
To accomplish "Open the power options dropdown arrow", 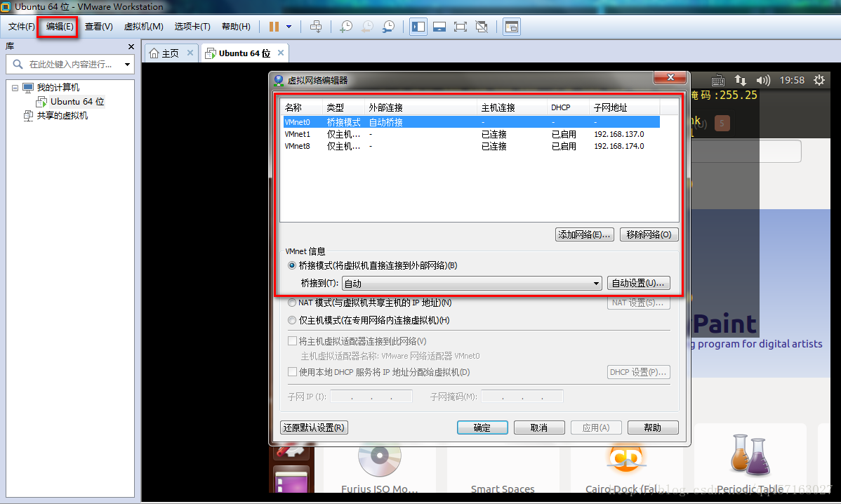I will pos(289,27).
